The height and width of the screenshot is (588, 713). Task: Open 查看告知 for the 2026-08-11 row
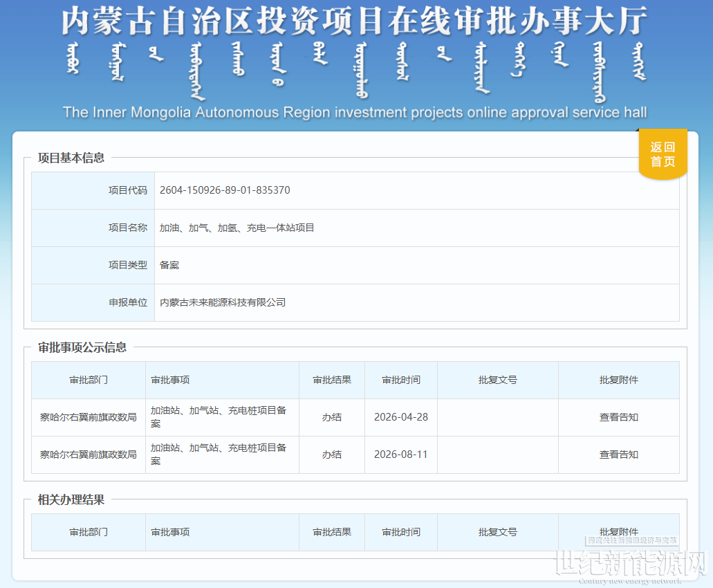(618, 454)
